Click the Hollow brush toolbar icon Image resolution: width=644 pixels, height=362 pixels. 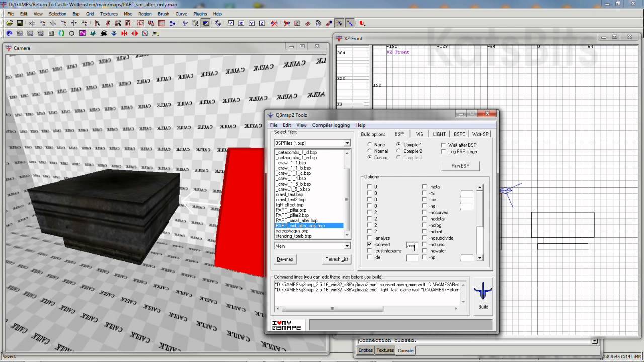click(162, 23)
